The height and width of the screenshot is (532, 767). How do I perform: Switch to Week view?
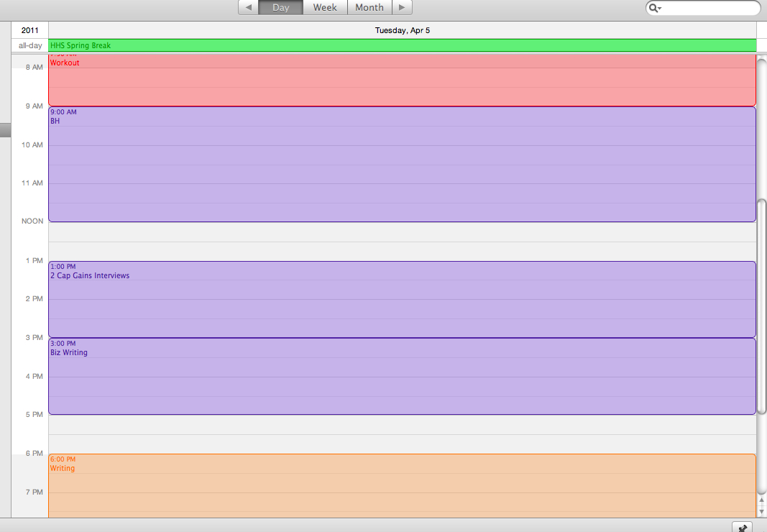[x=325, y=8]
